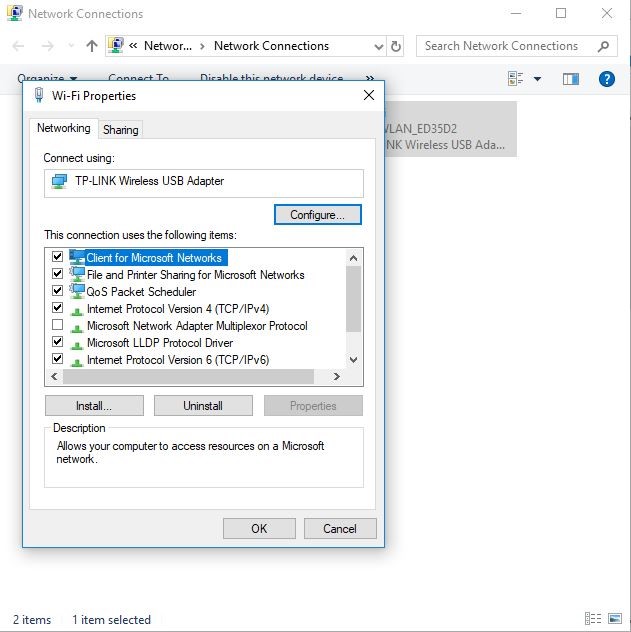Click the search magnifier icon

point(603,46)
